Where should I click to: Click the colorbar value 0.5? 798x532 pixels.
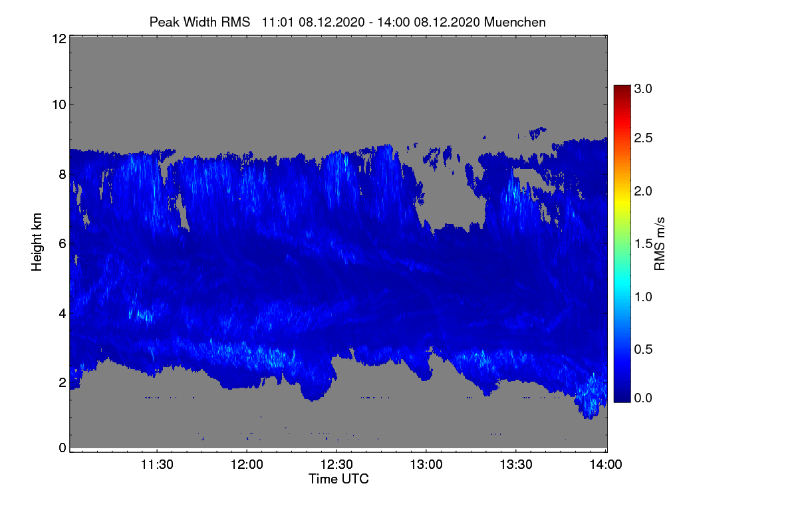(644, 349)
